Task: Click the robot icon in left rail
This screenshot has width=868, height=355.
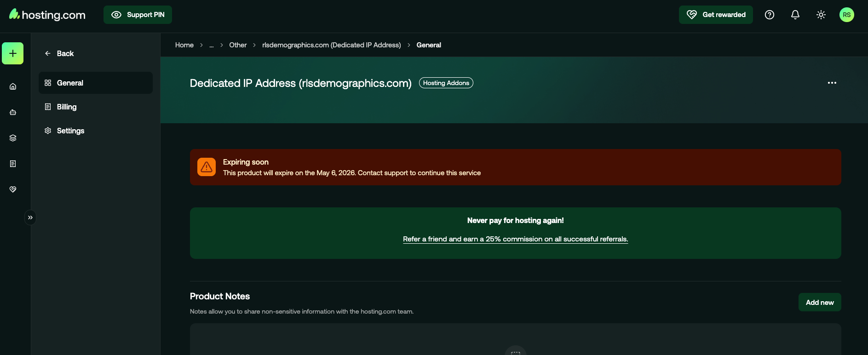Action: (x=13, y=112)
